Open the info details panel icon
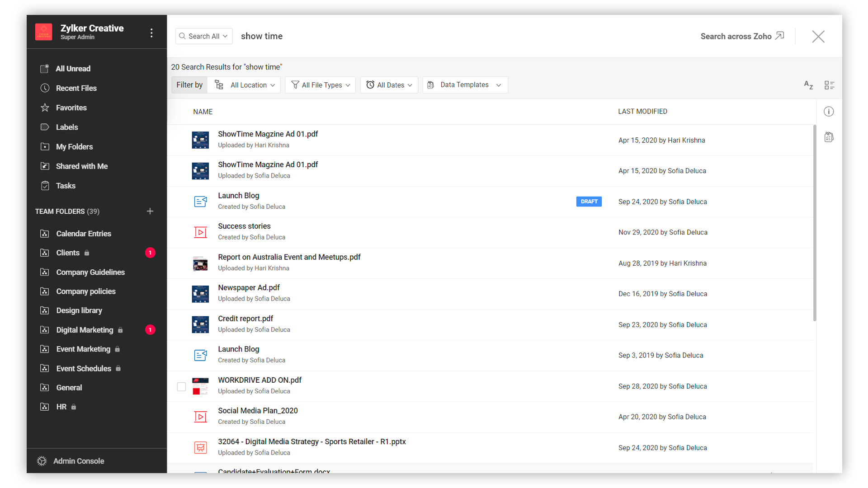Viewport: 868px width, 488px height. point(829,112)
